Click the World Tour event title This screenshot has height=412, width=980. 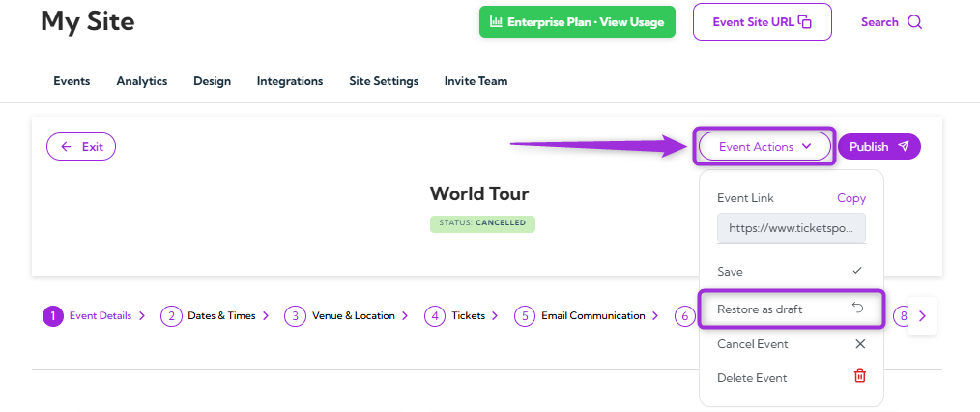479,193
